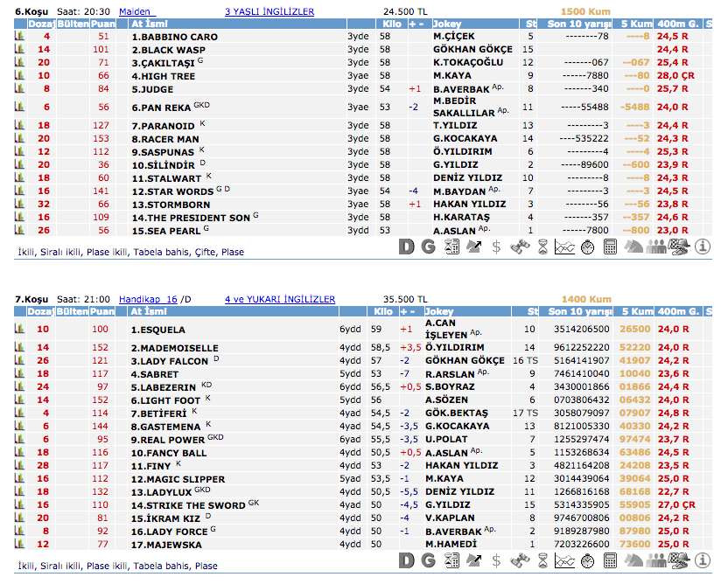Open the info icon below race 7
The height and width of the screenshot is (584, 728).
point(702,560)
